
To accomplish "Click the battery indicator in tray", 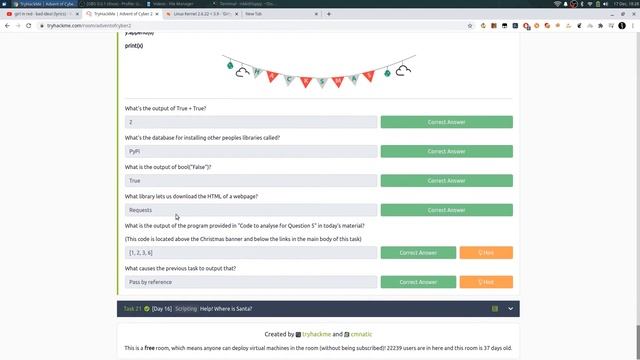I will pyautogui.click(x=598, y=4).
